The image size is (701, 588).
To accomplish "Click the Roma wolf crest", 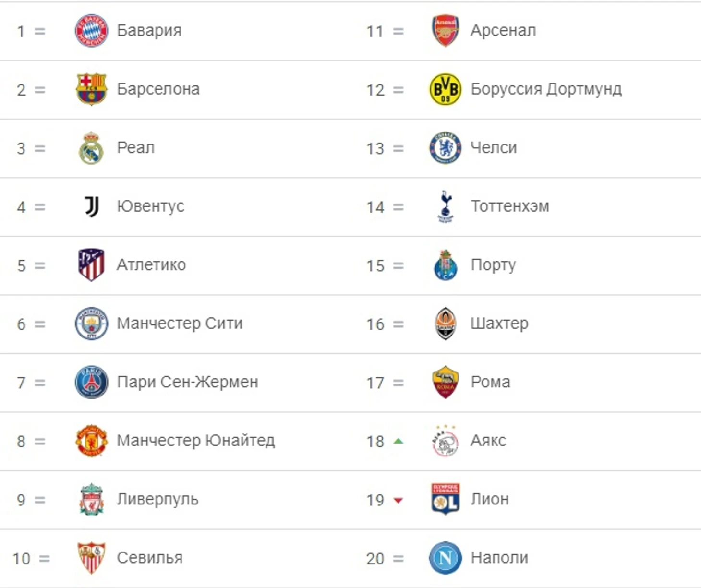I will click(x=445, y=382).
